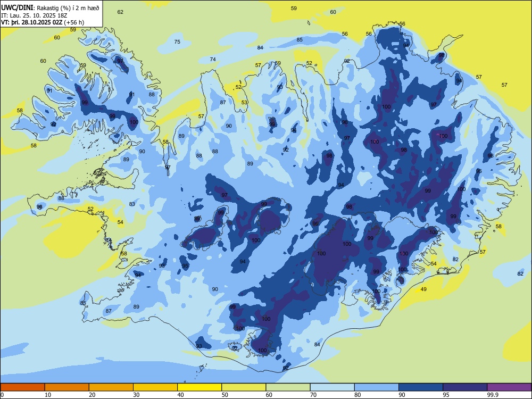Pick the light green 60–70 legend swatch
This screenshot has width=532, height=399.
288,387
